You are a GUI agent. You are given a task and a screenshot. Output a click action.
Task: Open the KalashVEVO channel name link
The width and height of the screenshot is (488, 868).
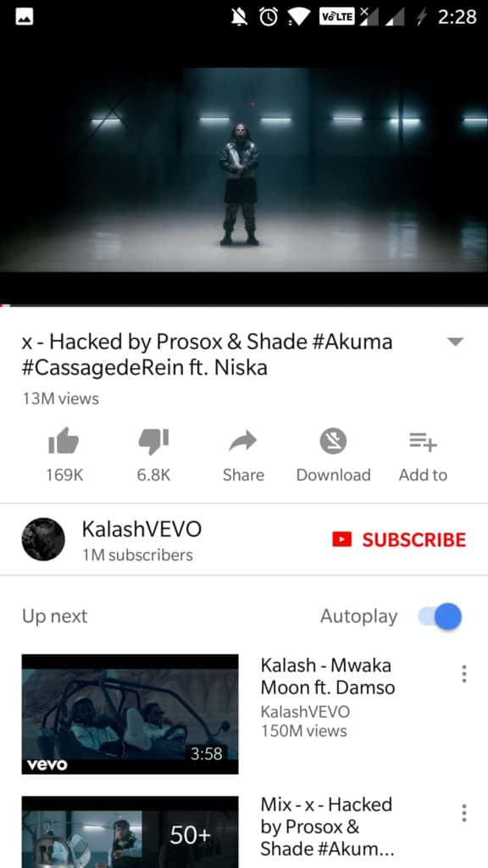tap(141, 529)
